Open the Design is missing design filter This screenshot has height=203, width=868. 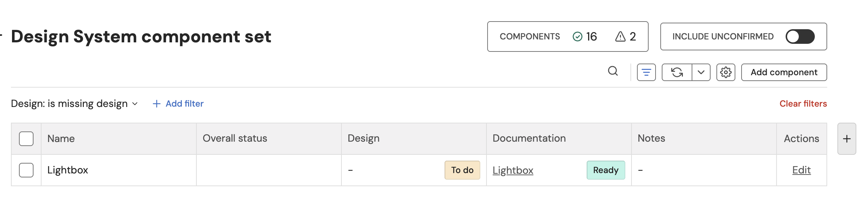pyautogui.click(x=74, y=104)
